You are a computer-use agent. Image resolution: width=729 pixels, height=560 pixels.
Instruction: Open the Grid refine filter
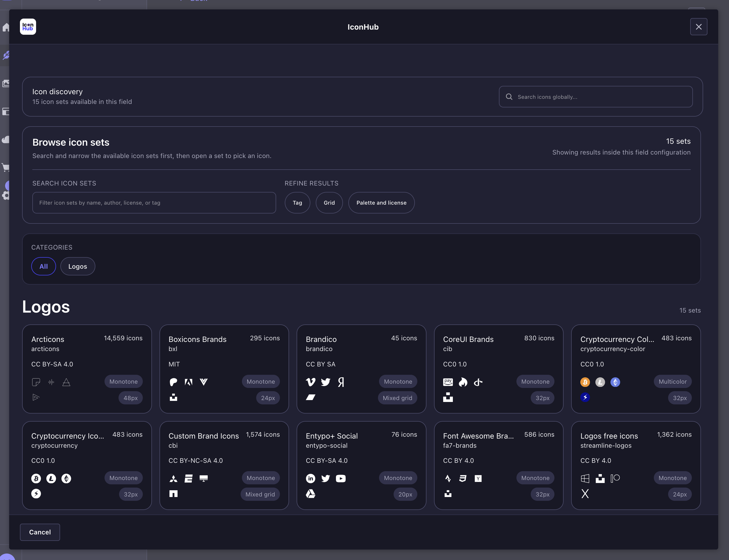[329, 203]
